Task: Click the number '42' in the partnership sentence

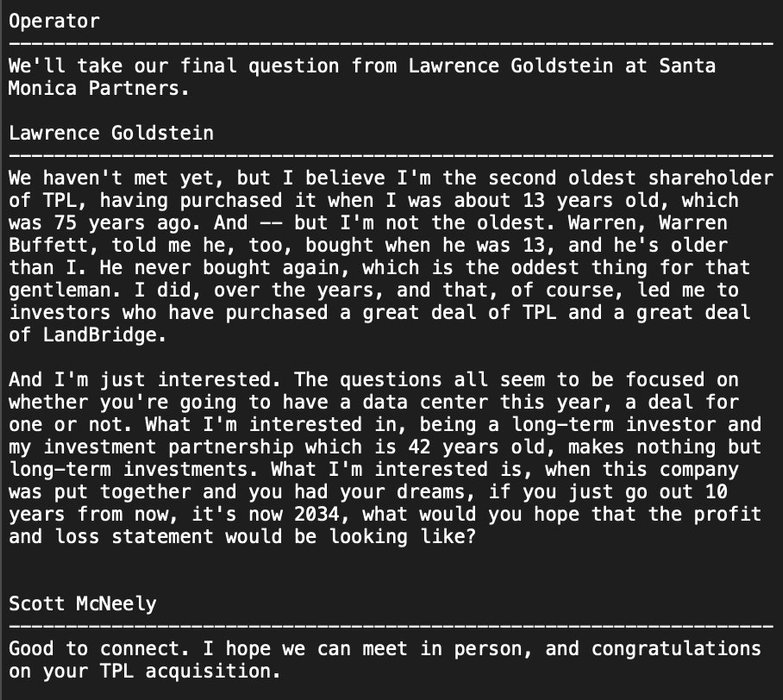Action: pyautogui.click(x=419, y=447)
